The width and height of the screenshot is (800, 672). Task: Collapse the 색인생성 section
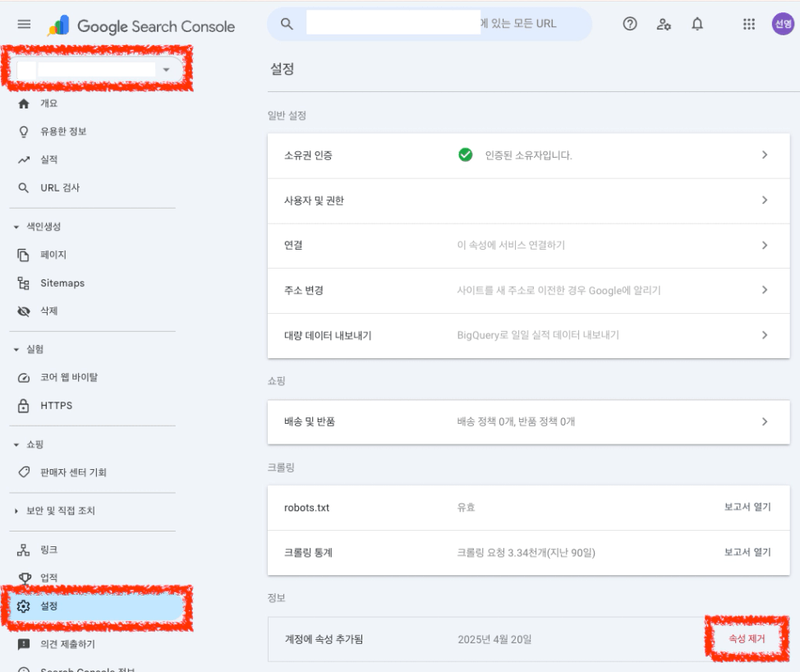coord(16,227)
